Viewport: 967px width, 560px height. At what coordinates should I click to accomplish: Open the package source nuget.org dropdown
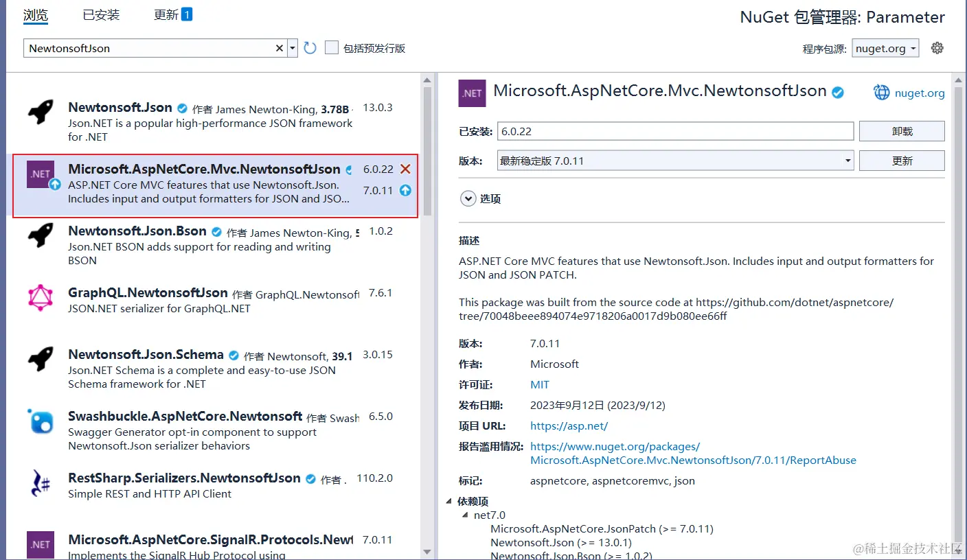click(x=885, y=48)
